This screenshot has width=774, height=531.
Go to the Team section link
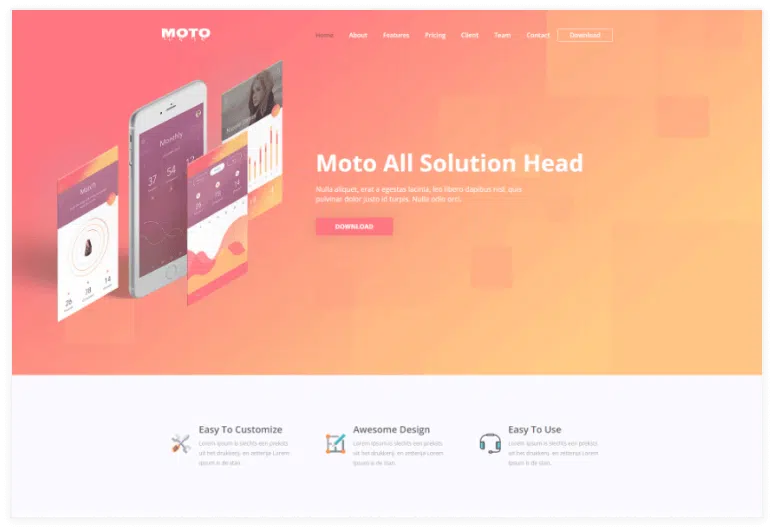[x=503, y=35]
